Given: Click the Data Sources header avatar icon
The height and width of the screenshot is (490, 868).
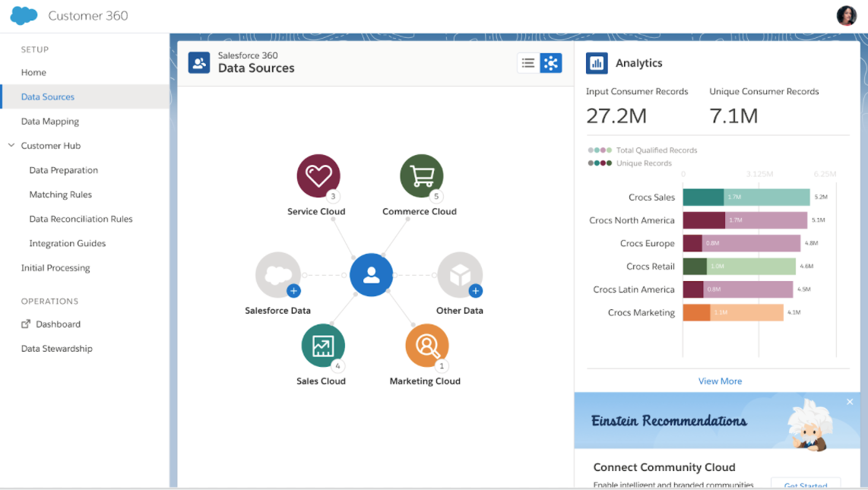Looking at the screenshot, I should click(x=199, y=63).
